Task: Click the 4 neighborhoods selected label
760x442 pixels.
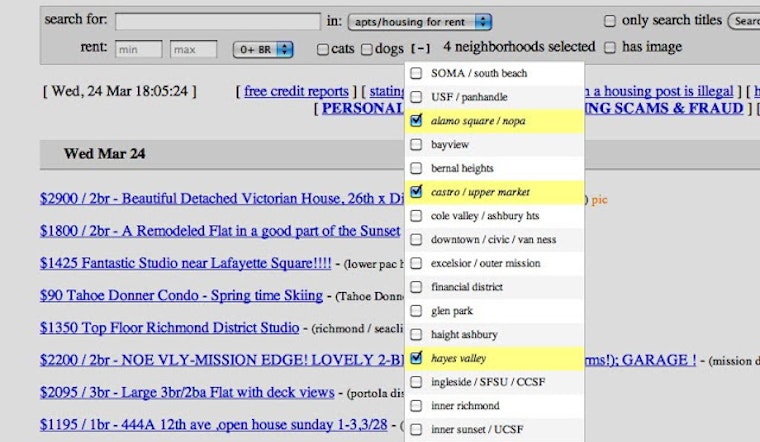Action: [x=519, y=47]
